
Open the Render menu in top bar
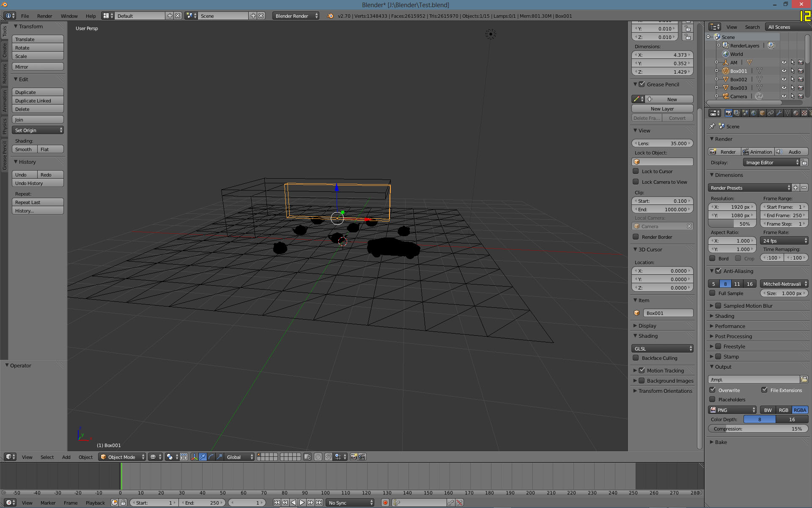pyautogui.click(x=44, y=16)
